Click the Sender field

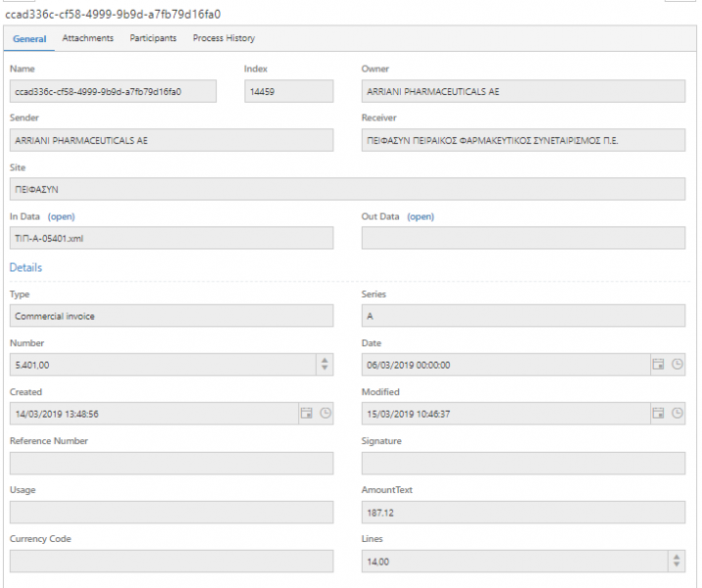(172, 140)
